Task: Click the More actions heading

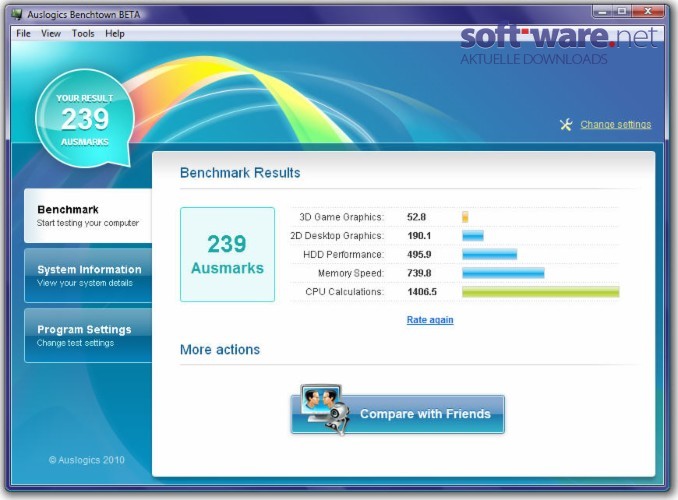Action: 220,349
